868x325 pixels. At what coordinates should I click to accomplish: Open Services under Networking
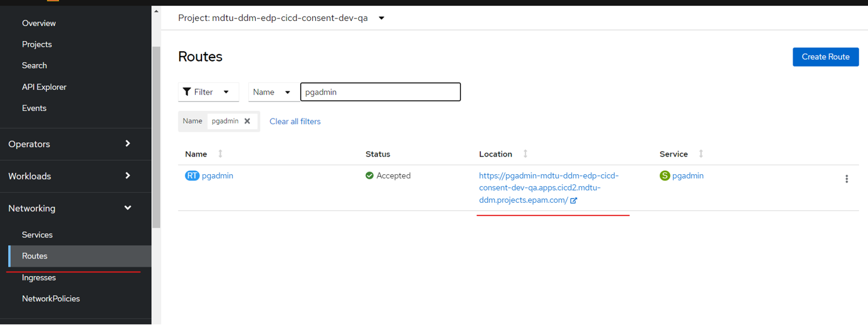coord(37,235)
